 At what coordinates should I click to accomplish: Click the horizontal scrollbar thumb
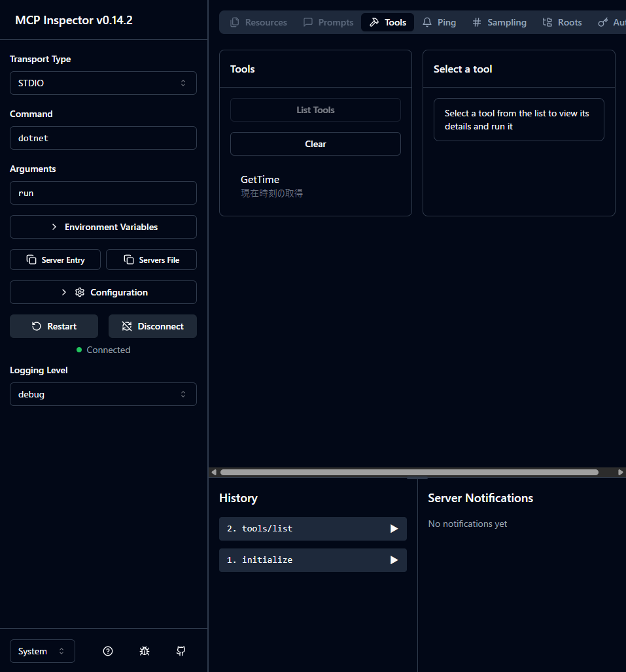tap(409, 472)
